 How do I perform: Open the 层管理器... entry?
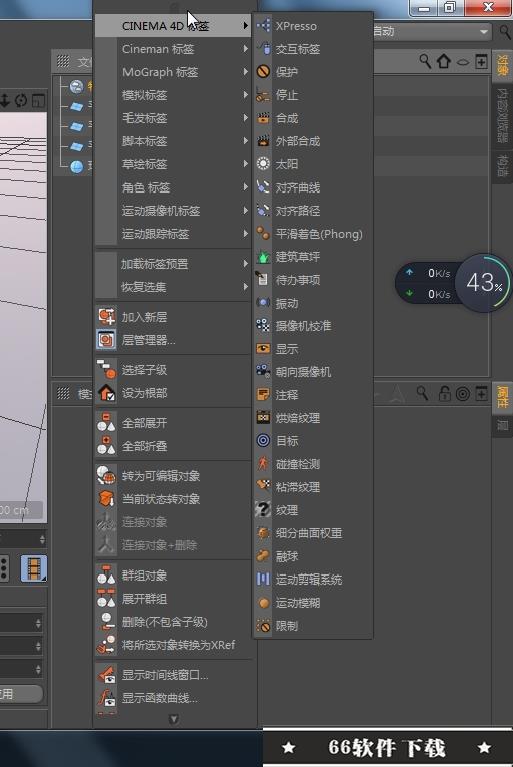tap(173, 340)
